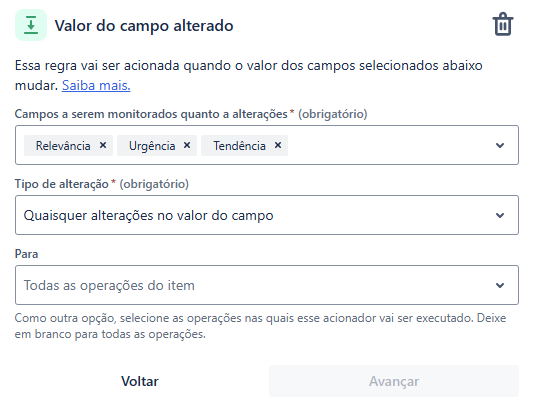
Task: Click the Avançar button
Action: tap(394, 381)
